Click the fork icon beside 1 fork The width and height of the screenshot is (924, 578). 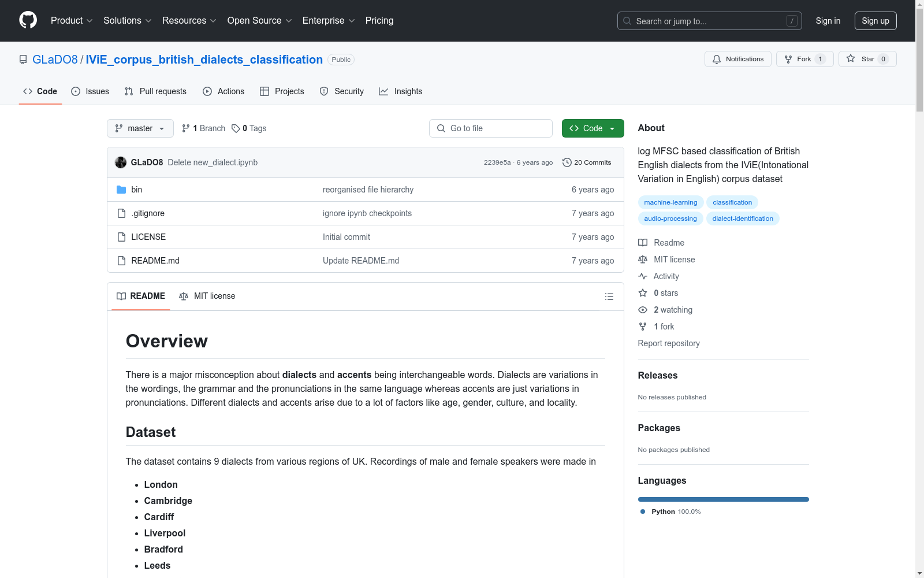click(x=643, y=327)
